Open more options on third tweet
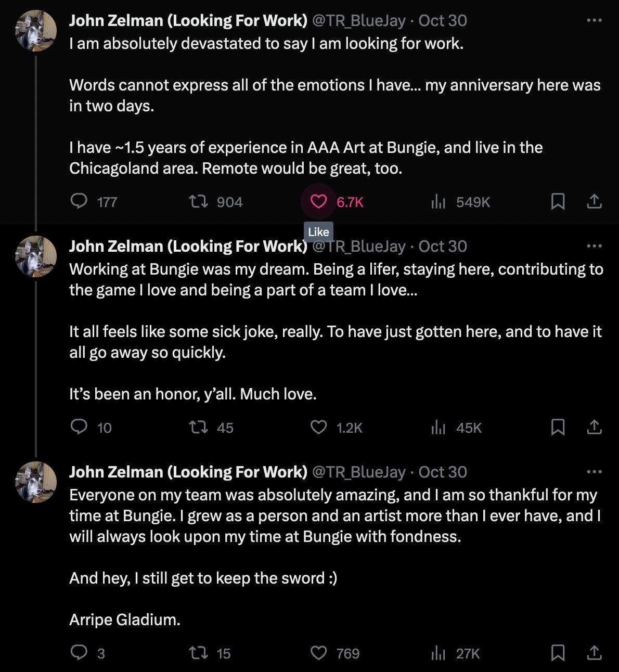This screenshot has width=619, height=672. (594, 472)
